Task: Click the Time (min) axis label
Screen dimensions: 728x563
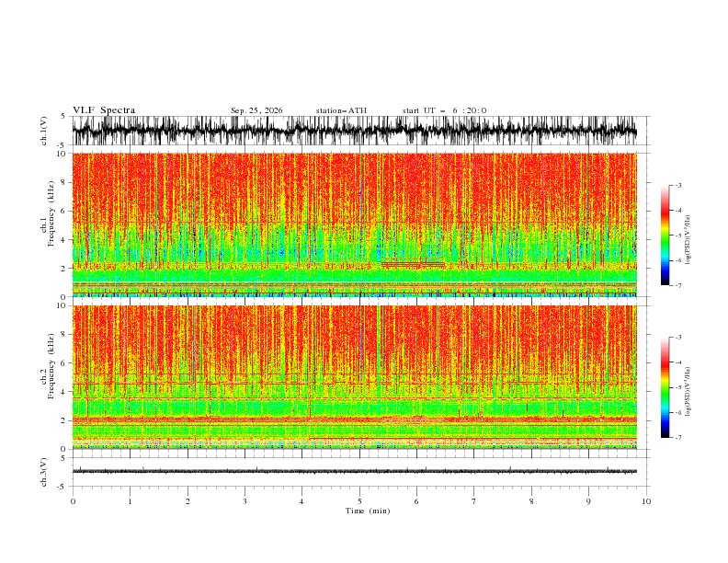Action: (368, 511)
